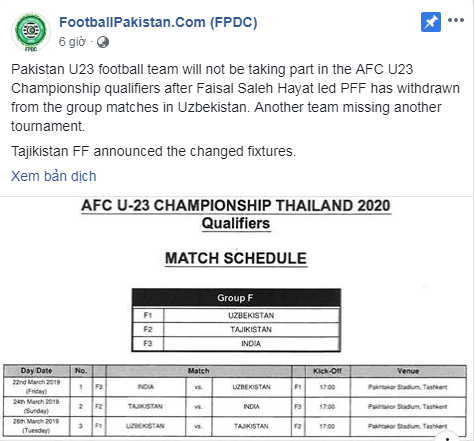Click the 'MATCH SCHEDULE' heading in image

click(x=236, y=258)
